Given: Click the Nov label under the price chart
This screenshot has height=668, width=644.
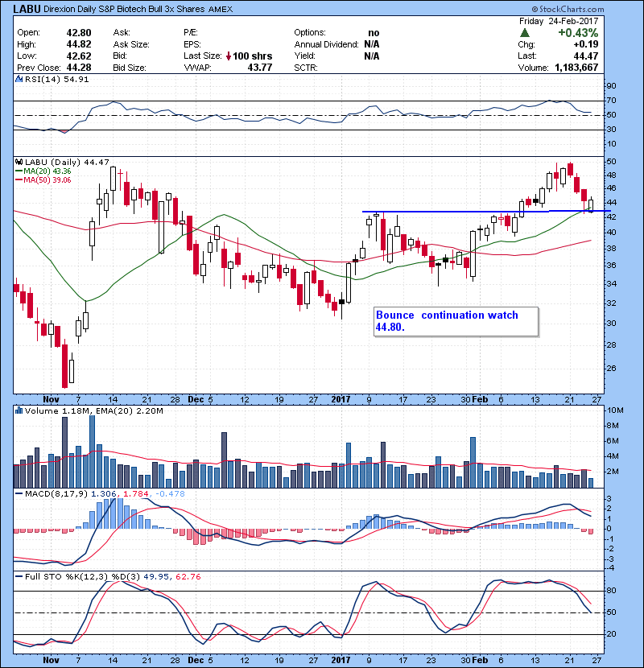Looking at the screenshot, I should (x=52, y=398).
